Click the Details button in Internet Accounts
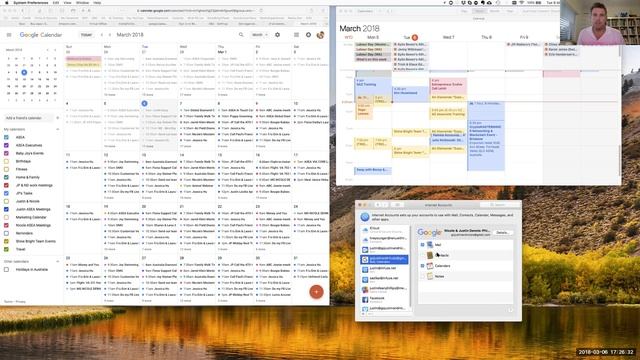640x360 pixels. point(502,233)
